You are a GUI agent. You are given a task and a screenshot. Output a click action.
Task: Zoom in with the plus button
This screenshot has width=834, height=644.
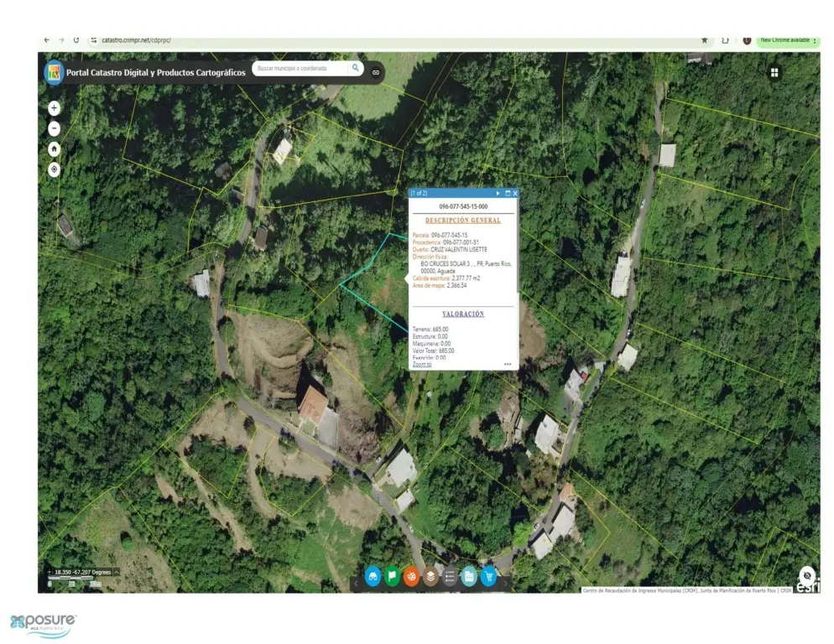point(54,108)
